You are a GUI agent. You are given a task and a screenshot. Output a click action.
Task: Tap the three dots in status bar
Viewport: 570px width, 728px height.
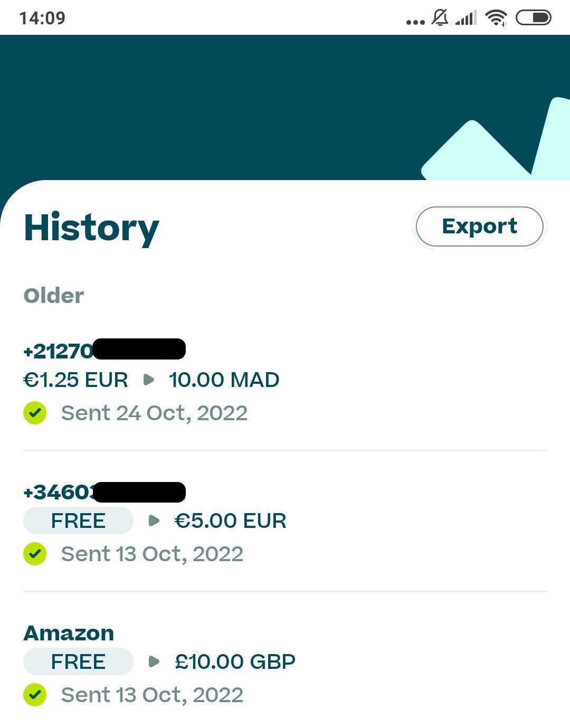pos(415,22)
